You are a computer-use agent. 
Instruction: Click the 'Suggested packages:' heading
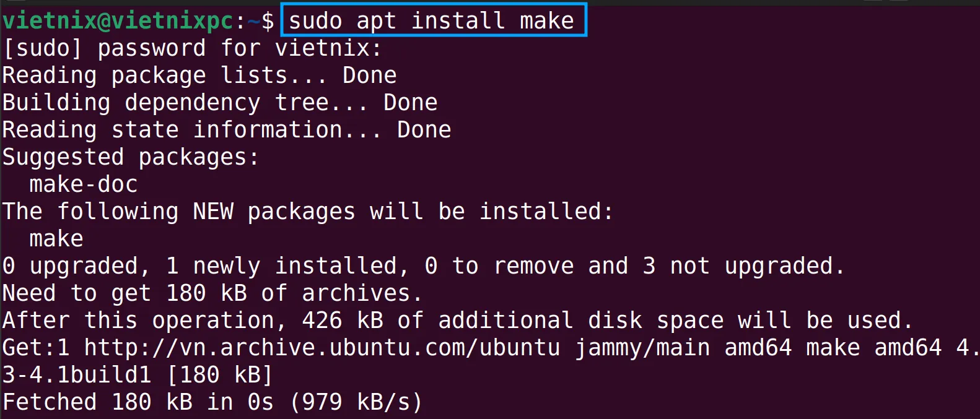[x=130, y=157]
